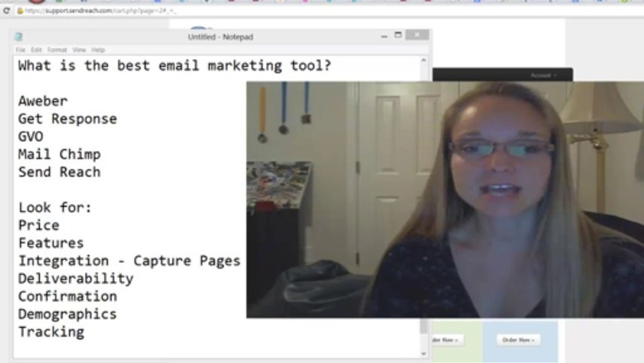Click the Notepad scrollbar up arrow
This screenshot has height=363, width=644.
[423, 60]
